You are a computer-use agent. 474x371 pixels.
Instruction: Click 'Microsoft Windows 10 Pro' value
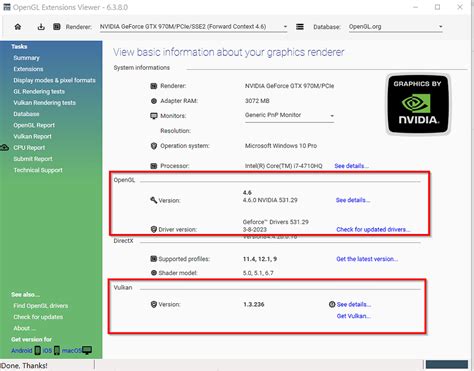point(281,146)
